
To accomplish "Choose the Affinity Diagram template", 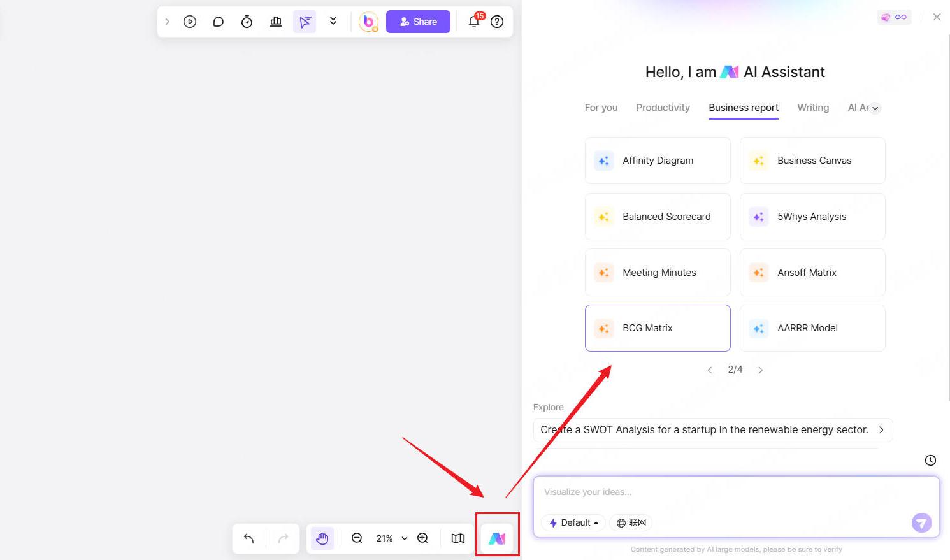I will point(658,161).
